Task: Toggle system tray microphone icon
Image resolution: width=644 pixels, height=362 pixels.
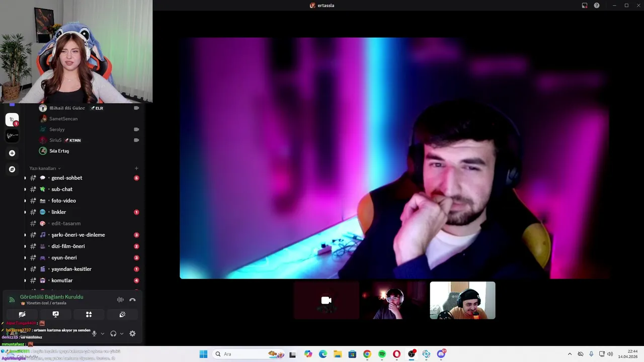Action: tap(591, 354)
